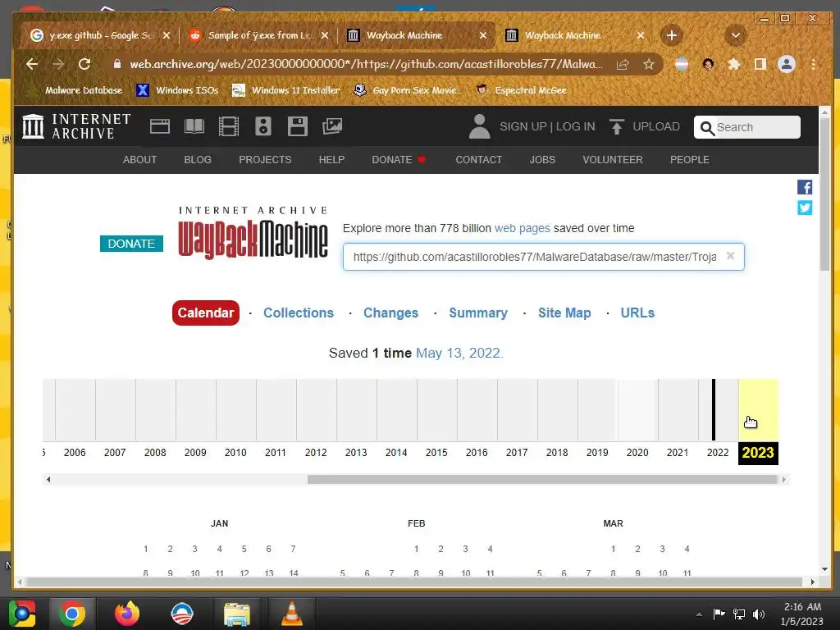Image resolution: width=840 pixels, height=630 pixels.
Task: Open the DONATE menu item with heart
Action: 399,160
